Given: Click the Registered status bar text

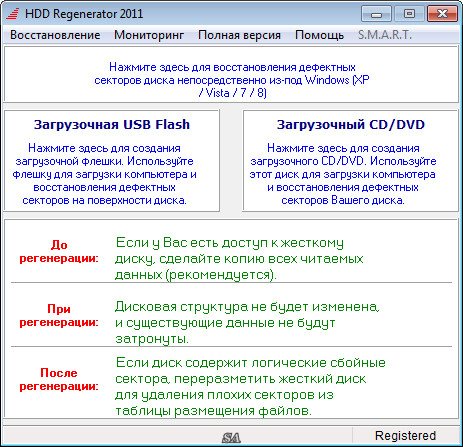Looking at the screenshot, I should coord(405,435).
